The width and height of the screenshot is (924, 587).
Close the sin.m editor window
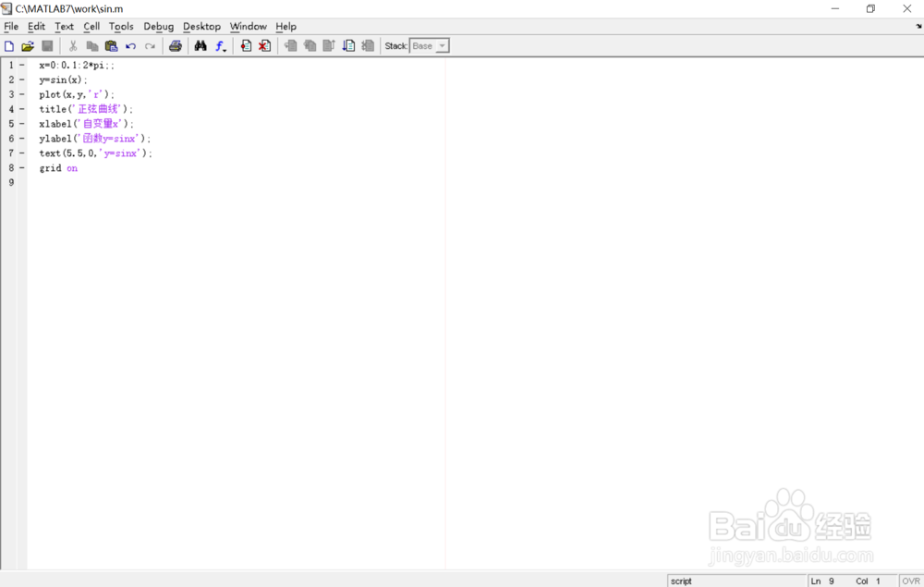(907, 9)
